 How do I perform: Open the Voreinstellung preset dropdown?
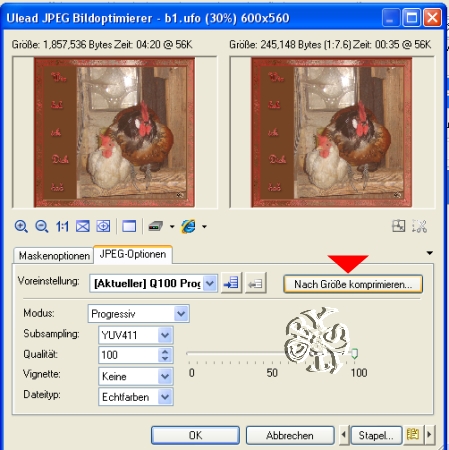tap(210, 284)
